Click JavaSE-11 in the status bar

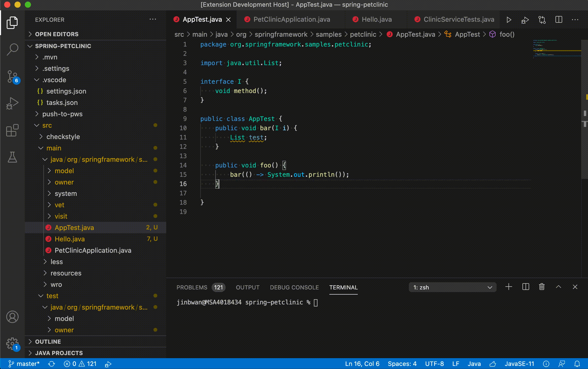(519, 364)
